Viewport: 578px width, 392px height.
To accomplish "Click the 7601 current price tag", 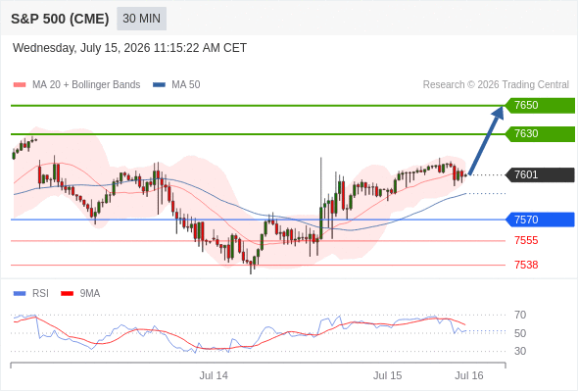I will point(540,174).
